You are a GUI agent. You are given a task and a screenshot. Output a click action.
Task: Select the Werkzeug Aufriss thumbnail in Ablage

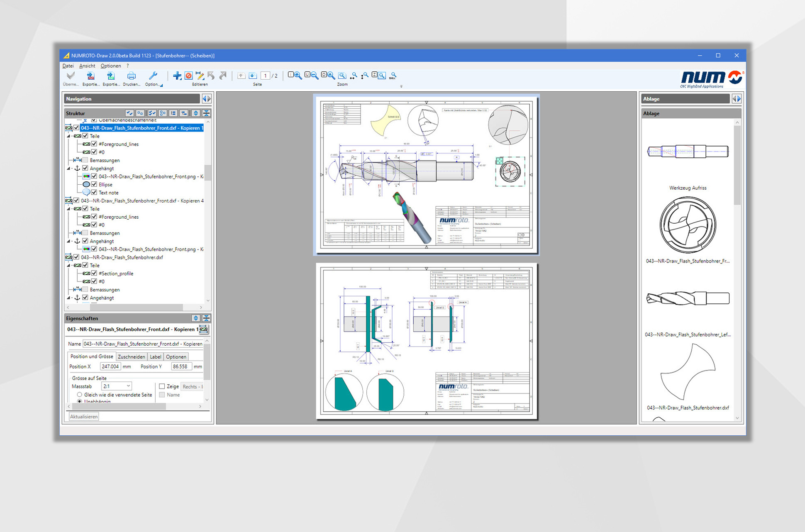[688, 151]
